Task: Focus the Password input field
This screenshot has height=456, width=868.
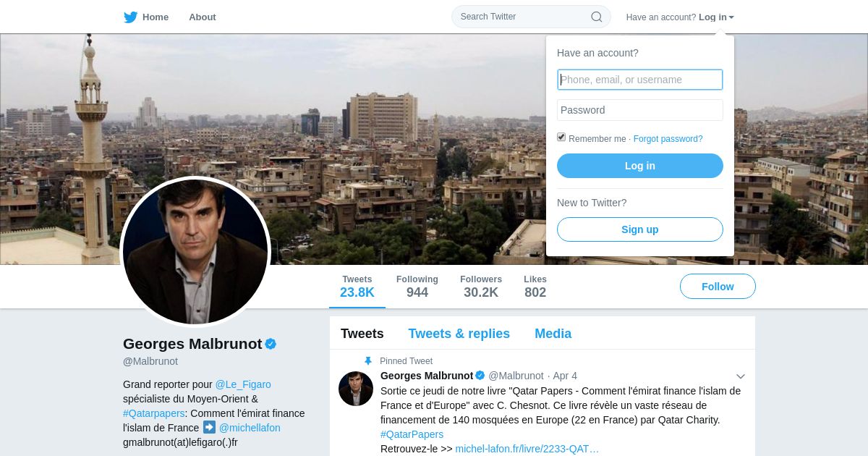Action: click(x=640, y=110)
